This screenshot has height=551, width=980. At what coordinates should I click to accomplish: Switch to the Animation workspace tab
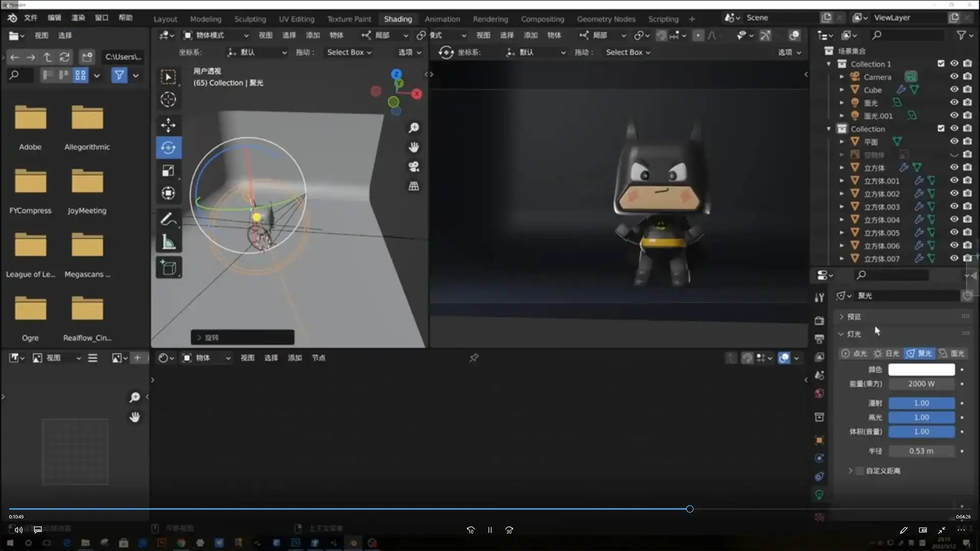coord(442,19)
